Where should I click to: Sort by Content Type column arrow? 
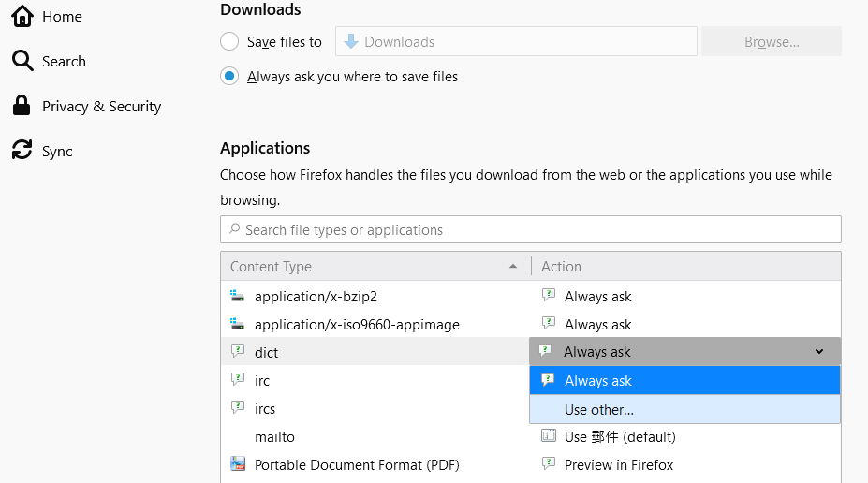coord(512,266)
